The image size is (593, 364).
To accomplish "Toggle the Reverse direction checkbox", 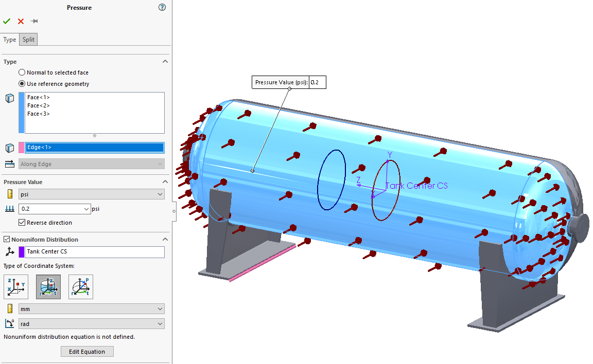I will coord(22,223).
